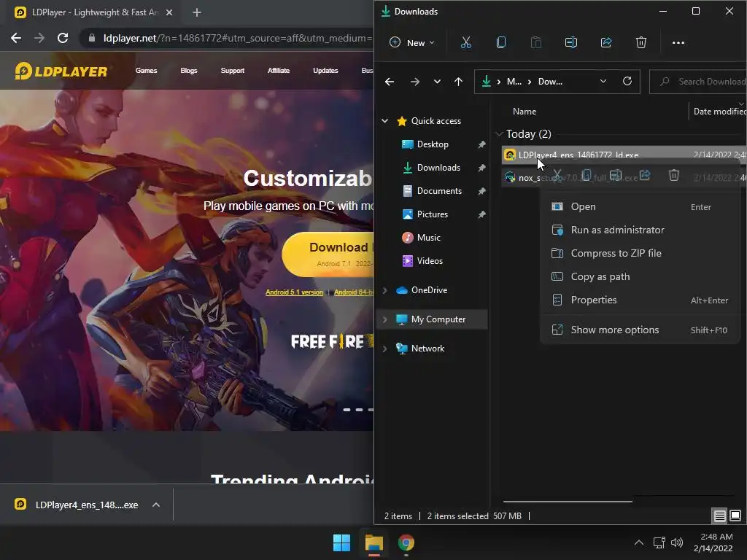
Task: Click Updates in LDPlayer nav menu
Action: (x=325, y=71)
